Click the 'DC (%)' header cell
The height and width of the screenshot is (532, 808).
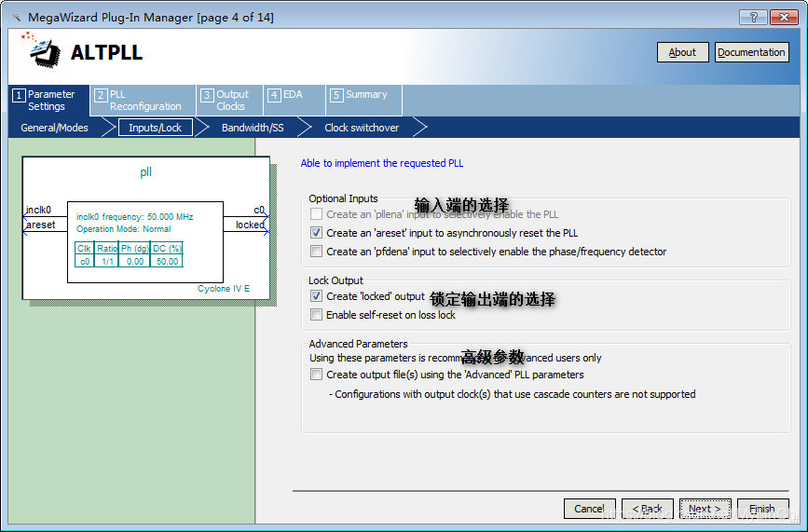[167, 248]
